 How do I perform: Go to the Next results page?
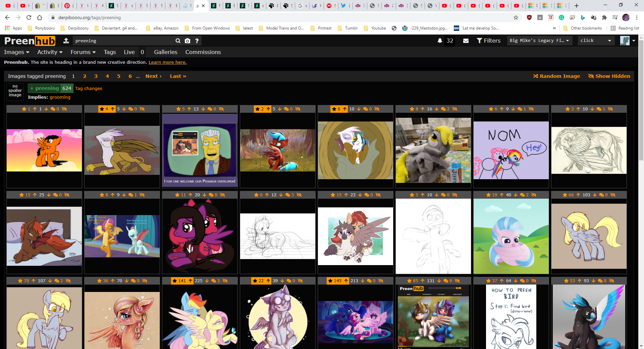(x=154, y=76)
